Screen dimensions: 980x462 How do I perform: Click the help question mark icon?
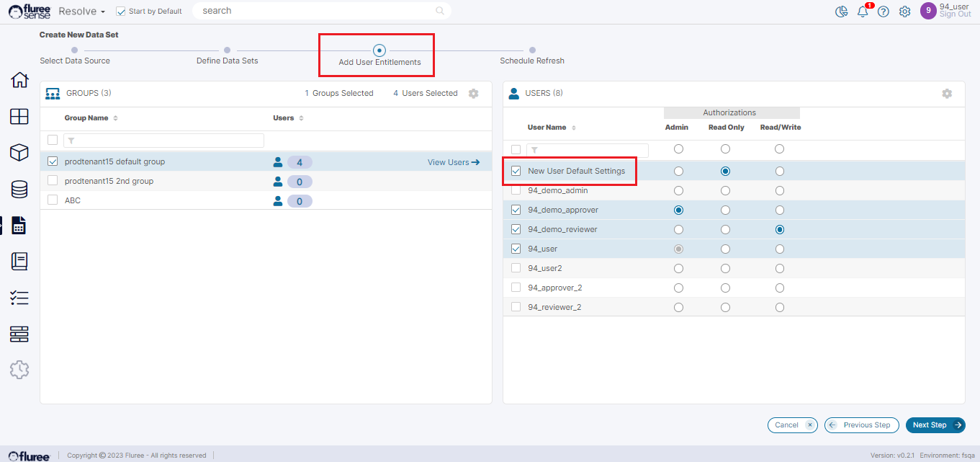point(884,12)
